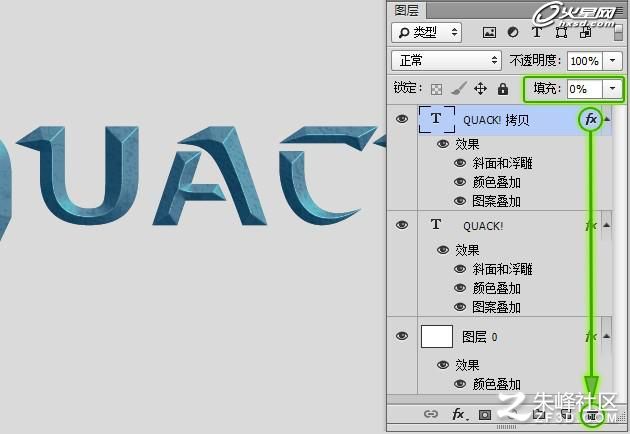
Task: Lock position with the move-arrows icon
Action: coord(481,88)
